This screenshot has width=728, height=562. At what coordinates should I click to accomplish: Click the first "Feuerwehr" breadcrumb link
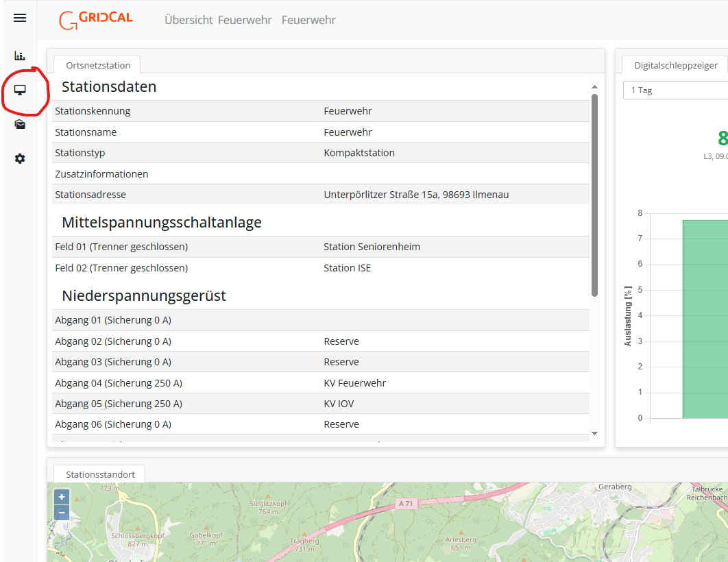[245, 20]
